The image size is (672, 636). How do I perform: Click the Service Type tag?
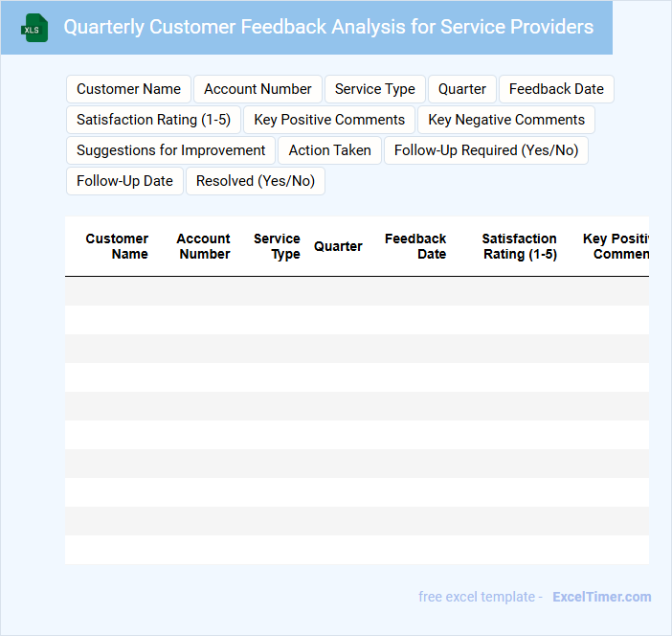point(374,89)
